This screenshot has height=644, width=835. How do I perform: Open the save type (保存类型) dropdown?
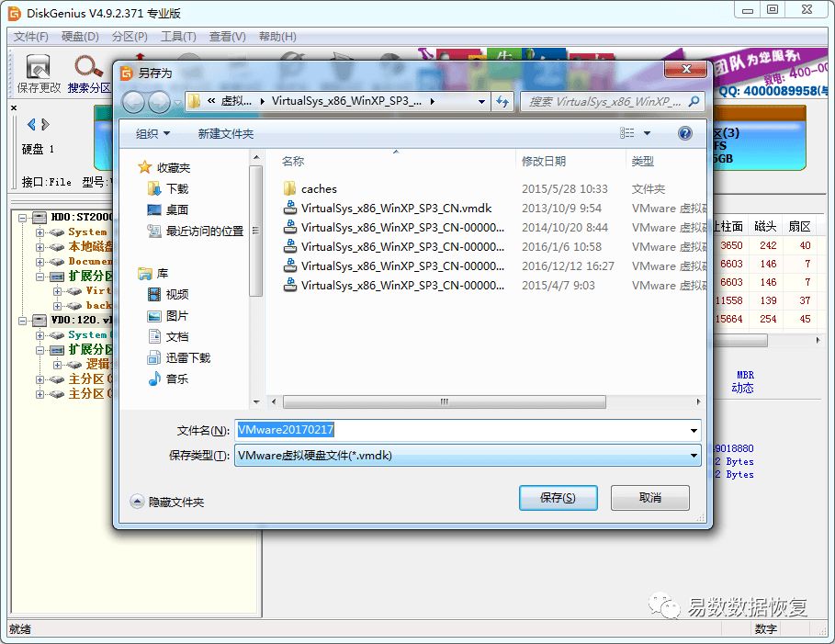[694, 456]
